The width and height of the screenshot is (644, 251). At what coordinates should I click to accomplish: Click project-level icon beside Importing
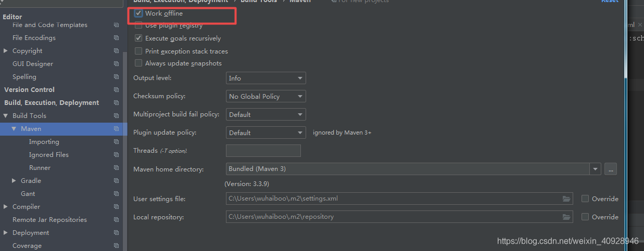(x=116, y=142)
